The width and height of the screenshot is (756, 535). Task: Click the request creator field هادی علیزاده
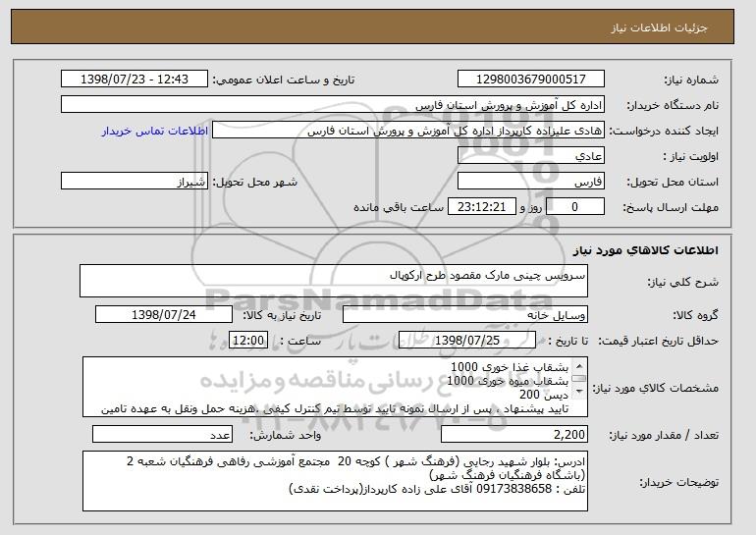point(408,131)
